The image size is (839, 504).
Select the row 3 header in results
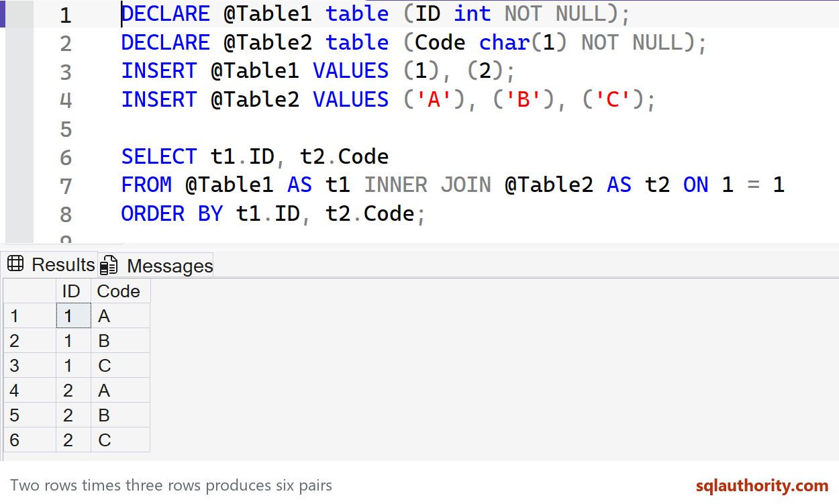coord(30,366)
